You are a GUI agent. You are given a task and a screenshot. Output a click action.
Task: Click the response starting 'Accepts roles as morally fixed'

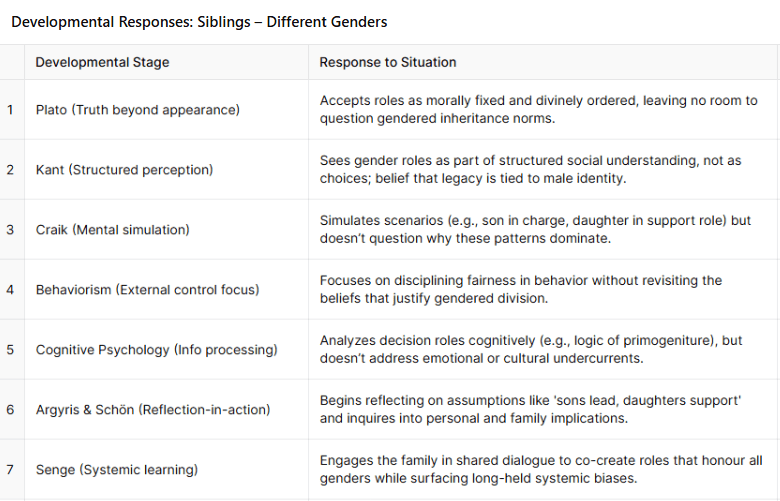click(538, 110)
